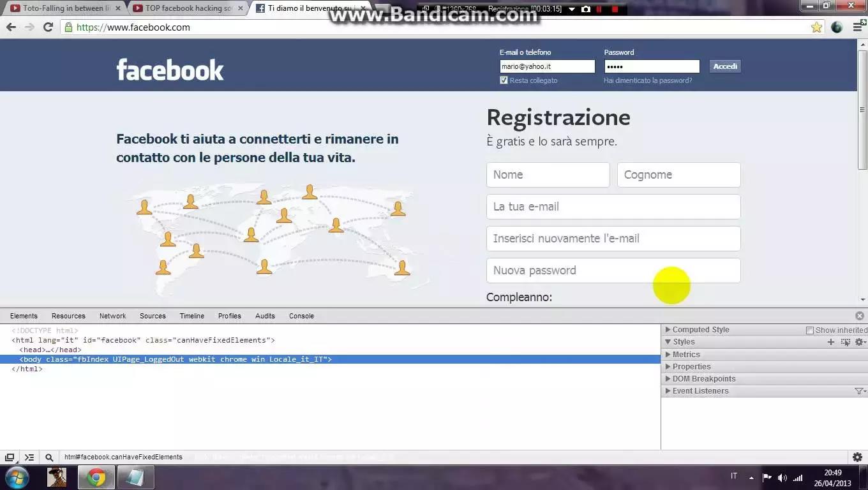Image resolution: width=868 pixels, height=490 pixels.
Task: Switch to the Network panel tab
Action: tap(112, 316)
